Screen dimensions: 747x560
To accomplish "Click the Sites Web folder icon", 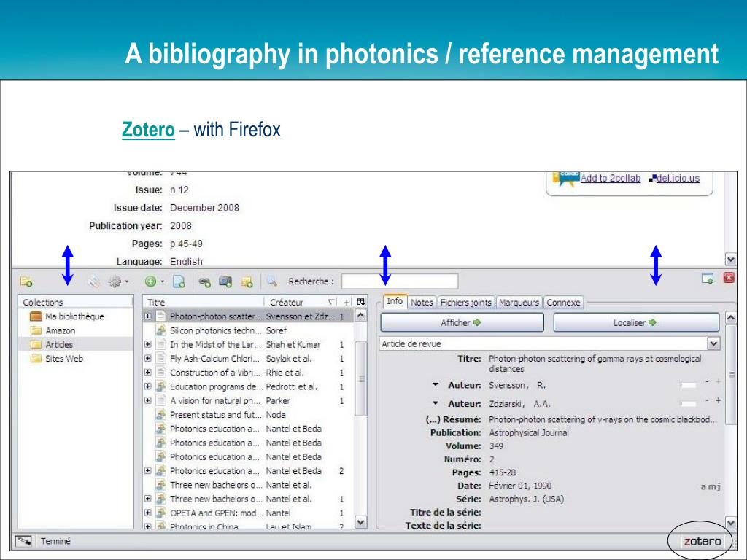I will pyautogui.click(x=36, y=358).
